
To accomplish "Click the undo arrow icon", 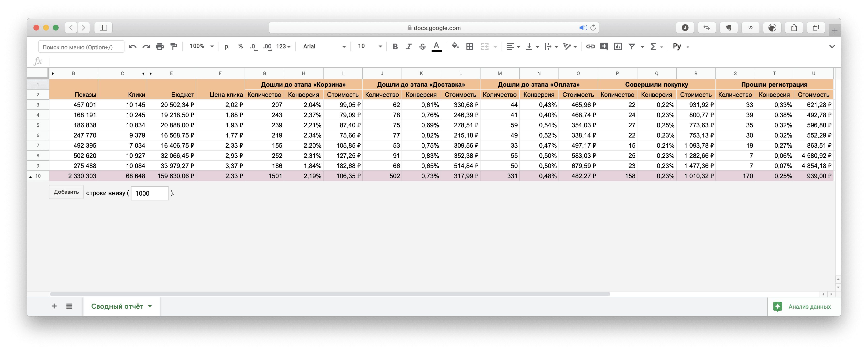I will tap(132, 46).
